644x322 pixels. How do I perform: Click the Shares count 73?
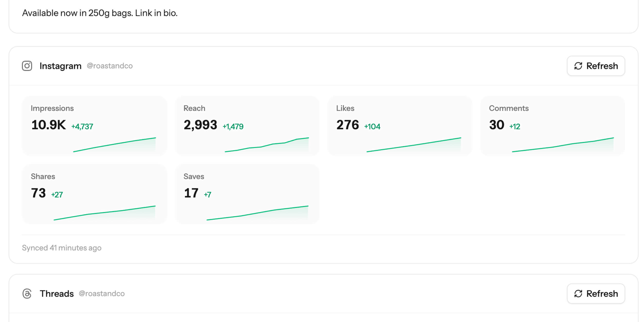(x=38, y=193)
